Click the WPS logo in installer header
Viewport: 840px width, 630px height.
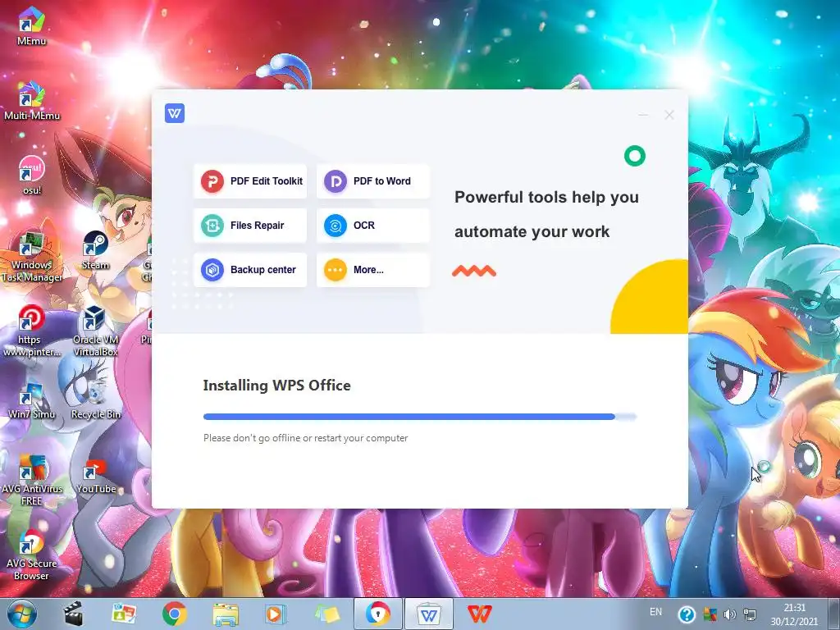point(175,113)
